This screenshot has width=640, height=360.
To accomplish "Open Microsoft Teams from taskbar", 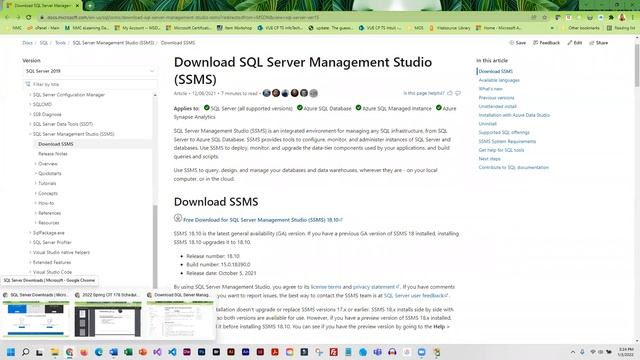I will point(378,352).
